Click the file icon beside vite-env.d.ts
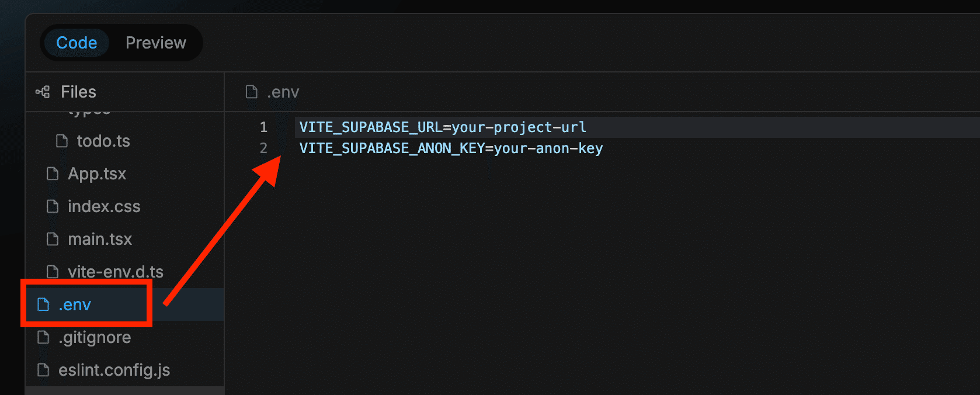Viewport: 980px width, 395px height. coord(53,272)
